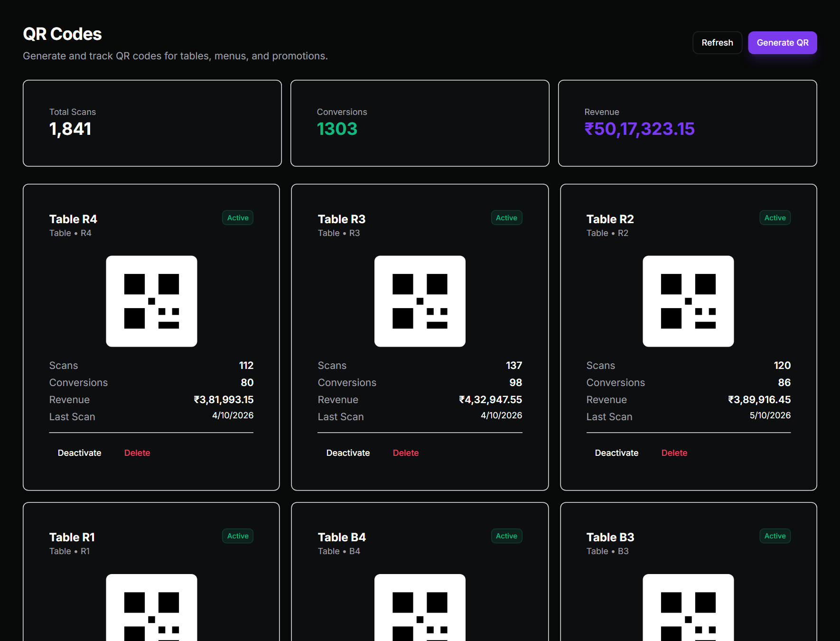Open the Table R3 QR code image
Viewport: 840px width, 641px height.
coord(420,301)
